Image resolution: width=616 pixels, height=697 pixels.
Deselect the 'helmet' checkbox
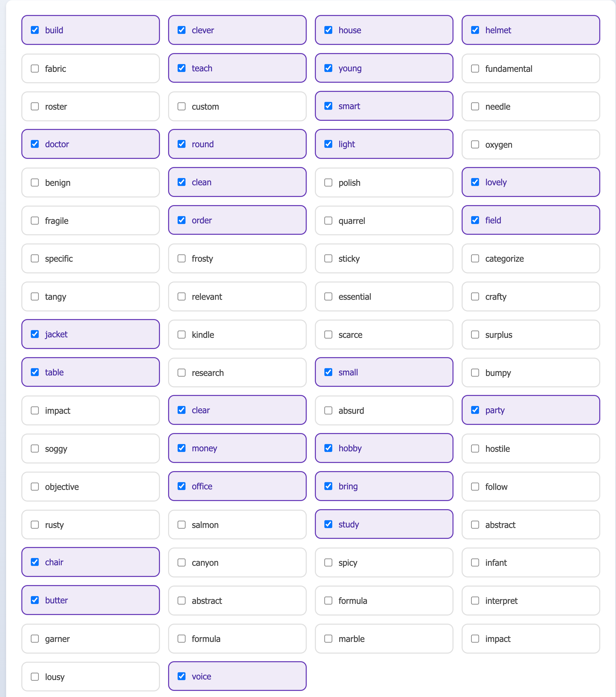475,30
